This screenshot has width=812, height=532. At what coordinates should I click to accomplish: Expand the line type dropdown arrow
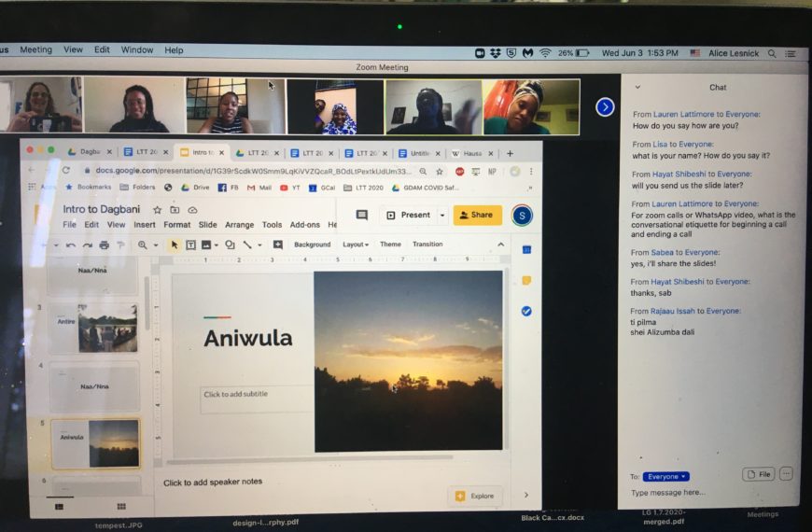coord(259,245)
